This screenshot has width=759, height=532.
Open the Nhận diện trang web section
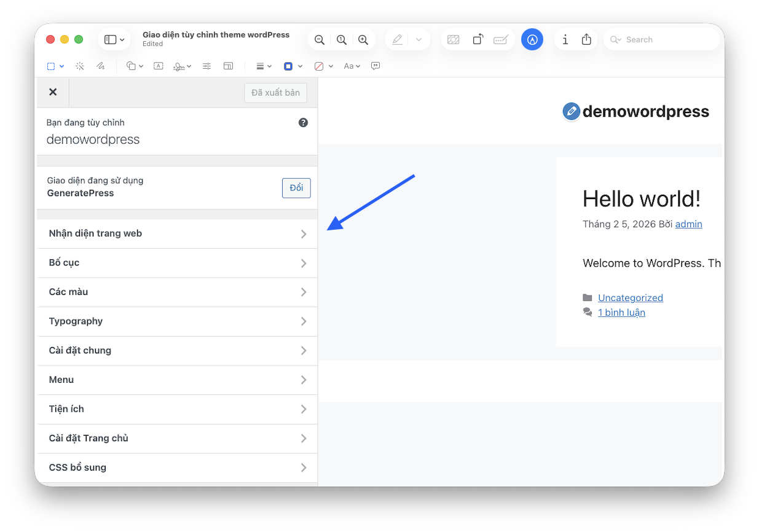pos(177,233)
